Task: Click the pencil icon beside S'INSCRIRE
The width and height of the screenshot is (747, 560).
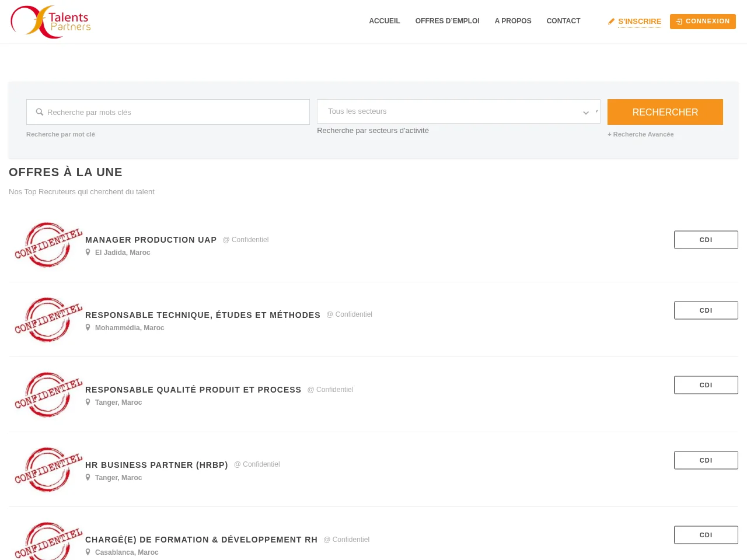Action: (x=612, y=22)
